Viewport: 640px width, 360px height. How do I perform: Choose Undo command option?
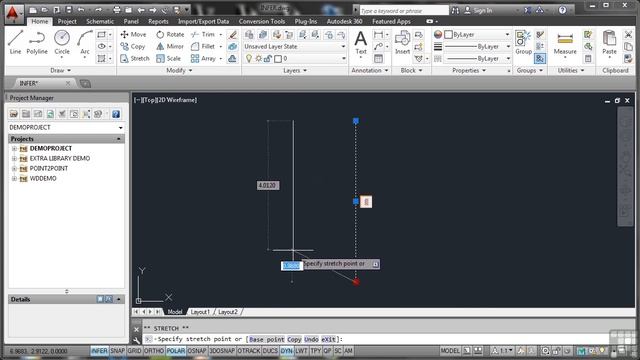pos(311,340)
